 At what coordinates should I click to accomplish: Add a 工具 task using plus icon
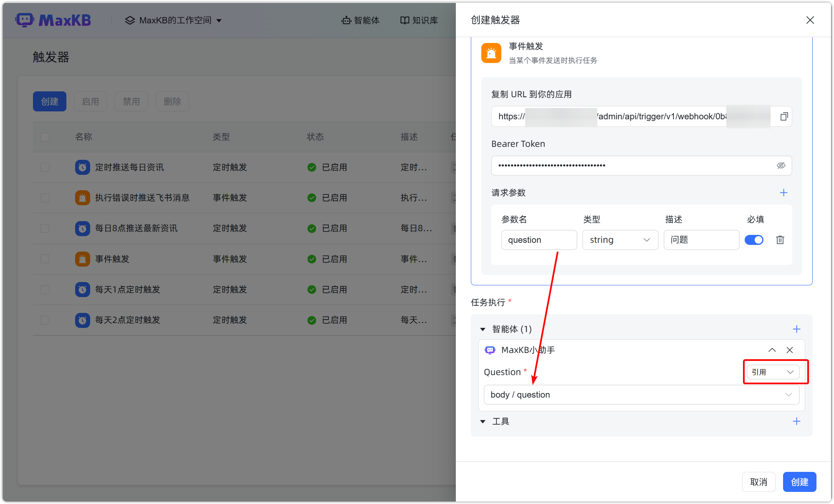point(796,421)
